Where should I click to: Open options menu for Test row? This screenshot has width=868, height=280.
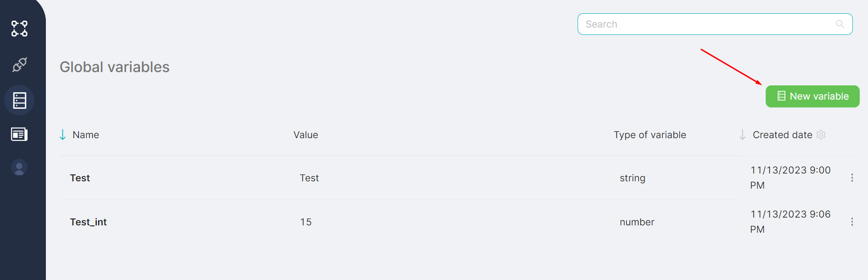coord(852,178)
